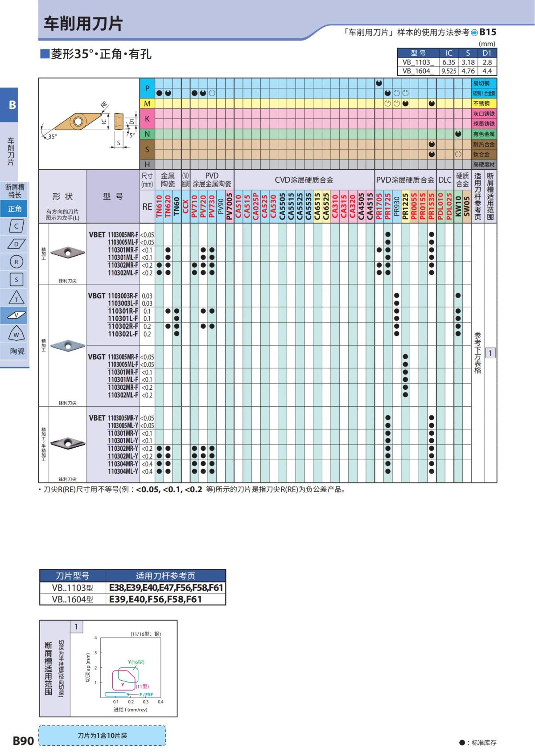Click the 有色金属 material label
The width and height of the screenshot is (535, 756).
coord(484,134)
